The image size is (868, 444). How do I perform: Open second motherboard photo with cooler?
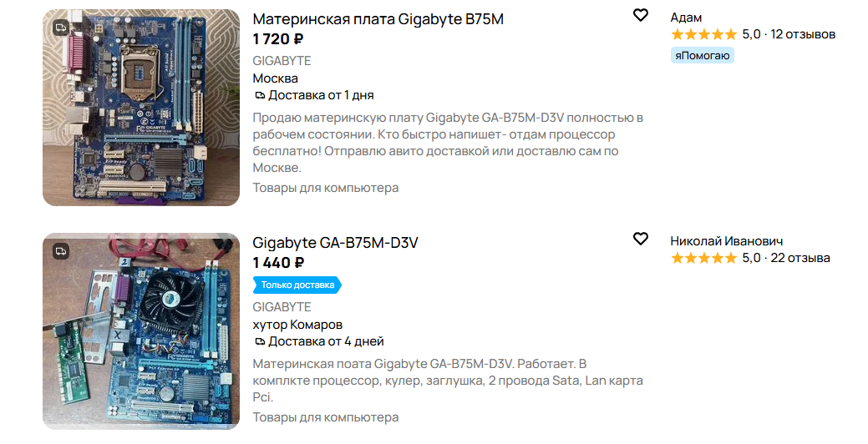point(140,331)
